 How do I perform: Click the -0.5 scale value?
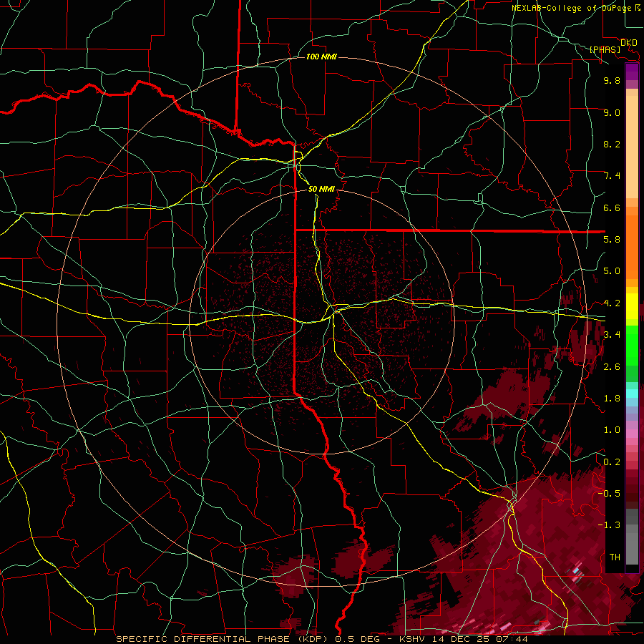click(609, 493)
